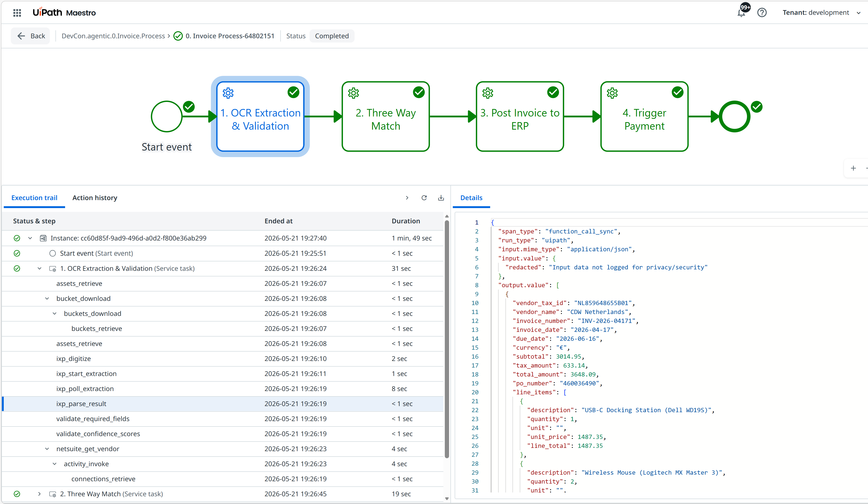Screen dimensions: 868x504
Task: Click gear icon on Trigger Payment node
Action: point(612,93)
